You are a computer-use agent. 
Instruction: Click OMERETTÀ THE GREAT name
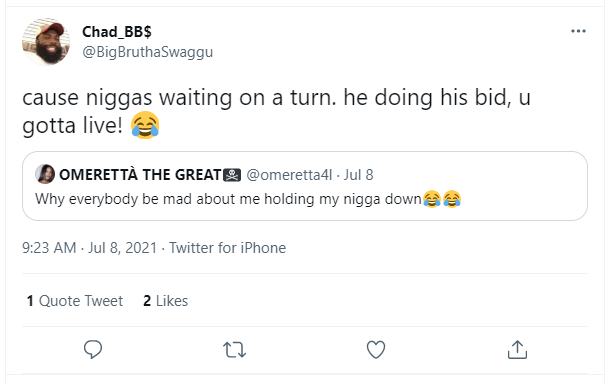pos(140,175)
